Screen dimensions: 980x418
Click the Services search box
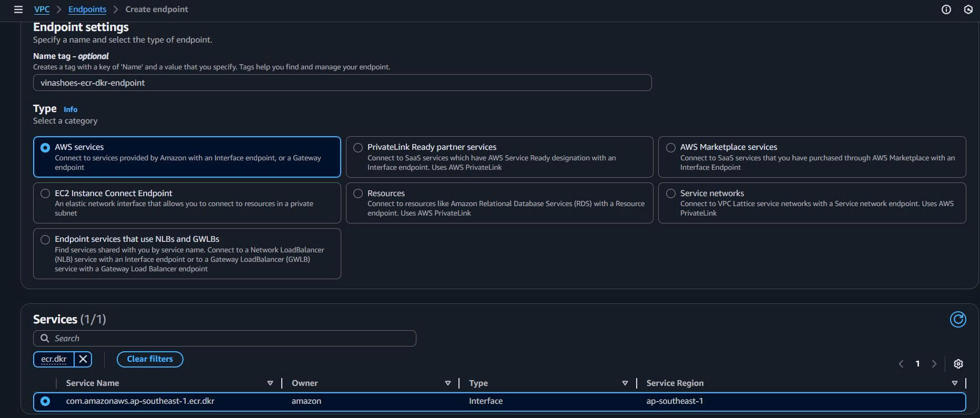click(x=231, y=338)
